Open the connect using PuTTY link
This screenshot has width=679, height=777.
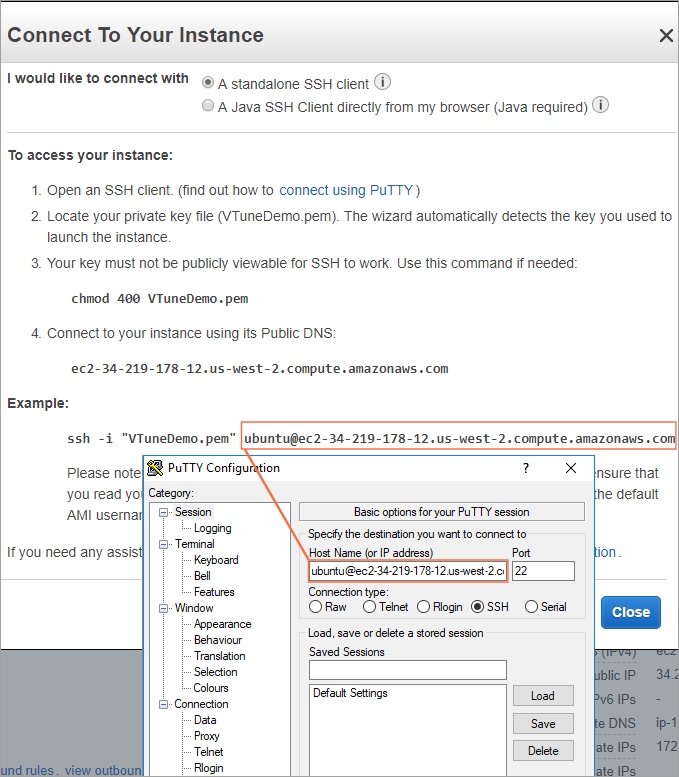click(x=346, y=190)
